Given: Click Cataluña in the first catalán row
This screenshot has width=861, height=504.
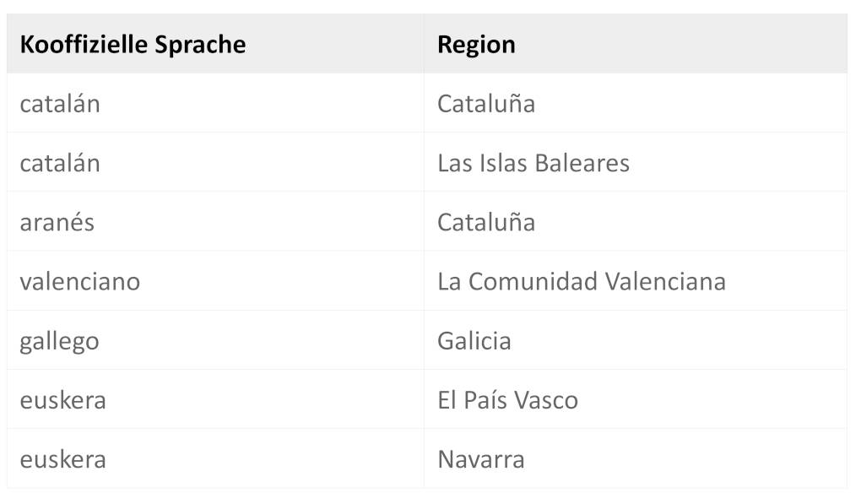Looking at the screenshot, I should (x=486, y=104).
